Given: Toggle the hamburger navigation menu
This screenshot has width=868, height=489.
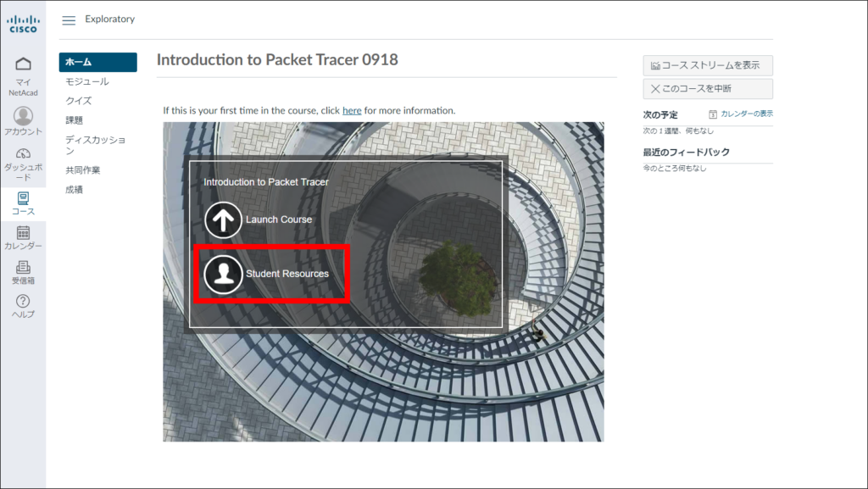Looking at the screenshot, I should tap(69, 20).
